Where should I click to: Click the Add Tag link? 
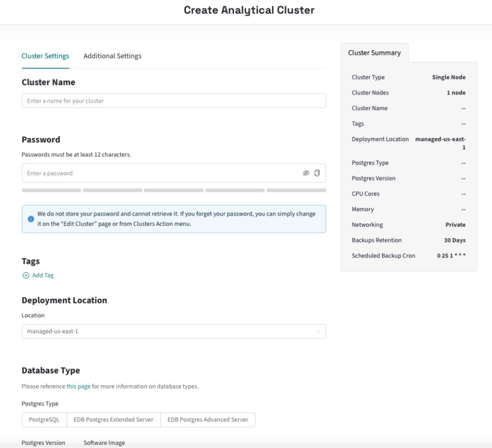[x=43, y=275]
